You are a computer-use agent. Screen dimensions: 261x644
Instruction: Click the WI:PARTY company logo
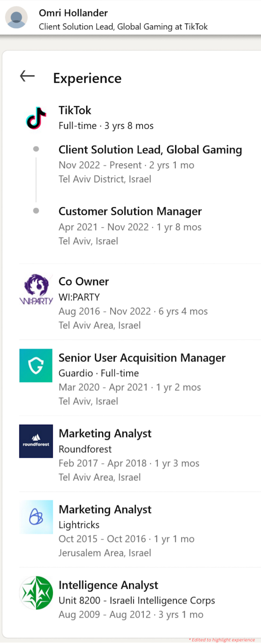tap(36, 289)
